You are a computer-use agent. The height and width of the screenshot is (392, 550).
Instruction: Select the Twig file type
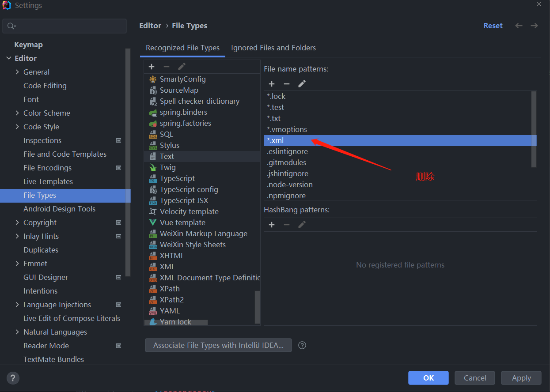pyautogui.click(x=202, y=167)
